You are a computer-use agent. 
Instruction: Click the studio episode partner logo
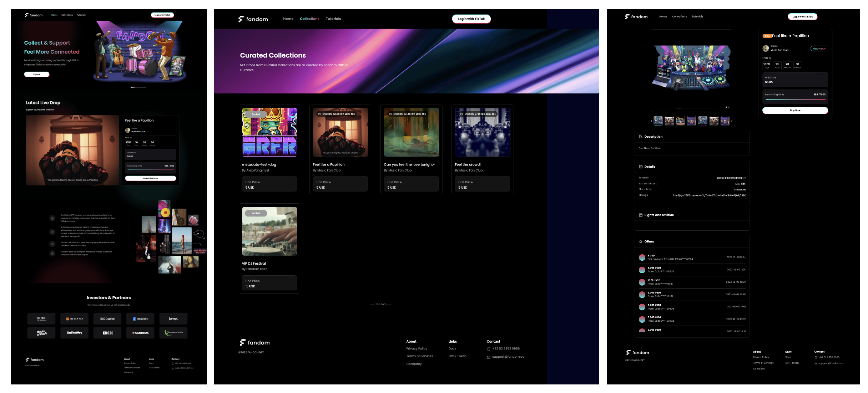click(41, 333)
